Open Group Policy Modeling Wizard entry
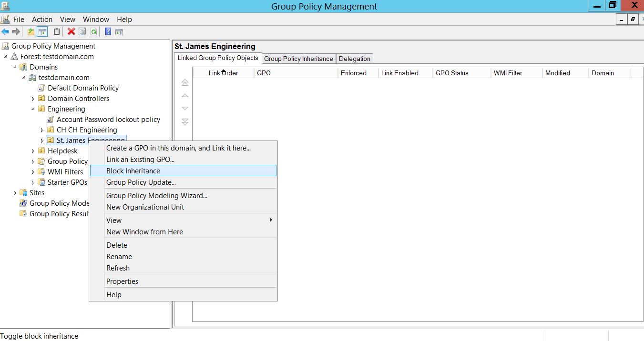 point(184,196)
